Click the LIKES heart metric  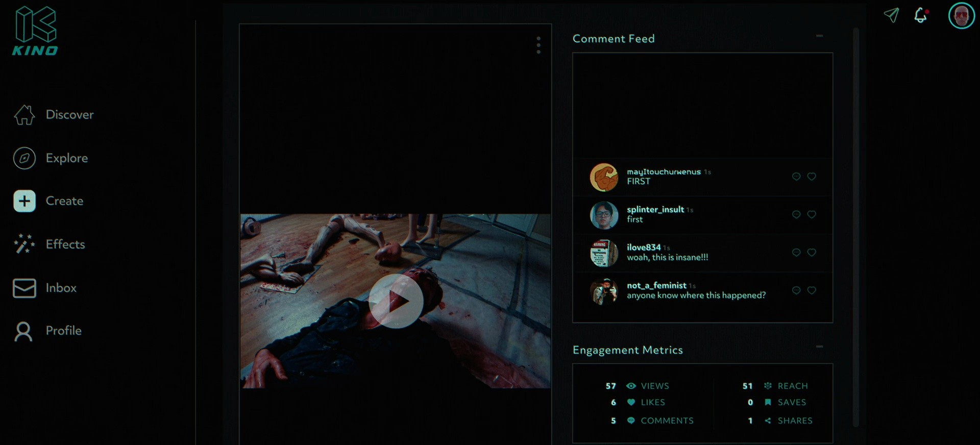point(638,403)
